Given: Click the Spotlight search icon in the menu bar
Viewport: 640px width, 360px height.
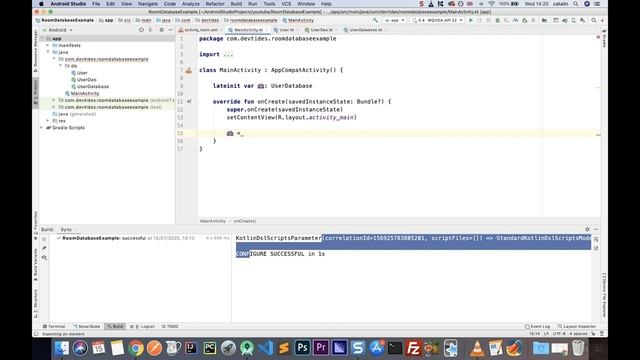Looking at the screenshot, I should (x=576, y=4).
